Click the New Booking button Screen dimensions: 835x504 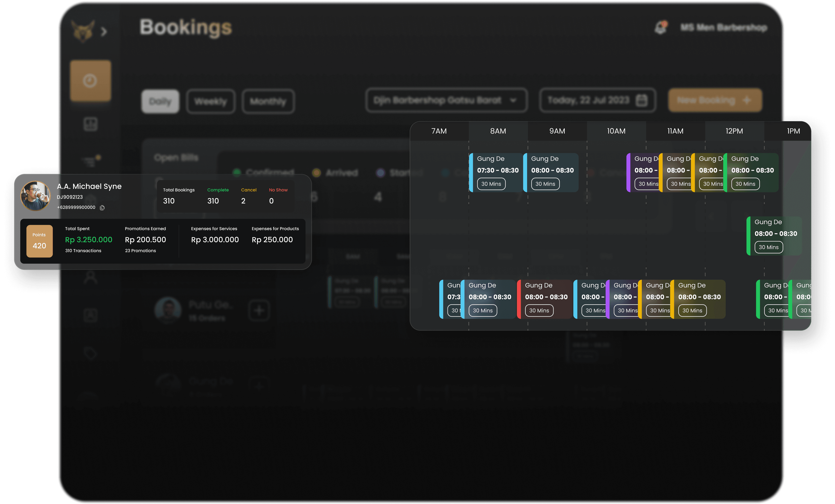tap(715, 100)
